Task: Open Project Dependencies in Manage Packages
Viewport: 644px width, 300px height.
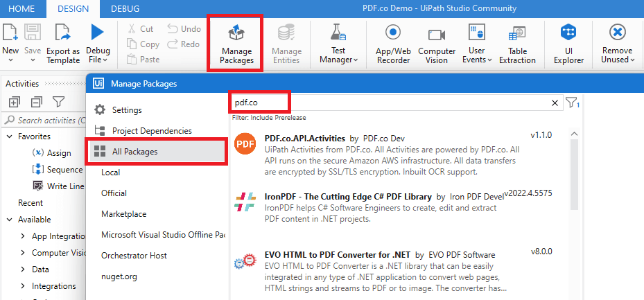Action: [x=152, y=130]
